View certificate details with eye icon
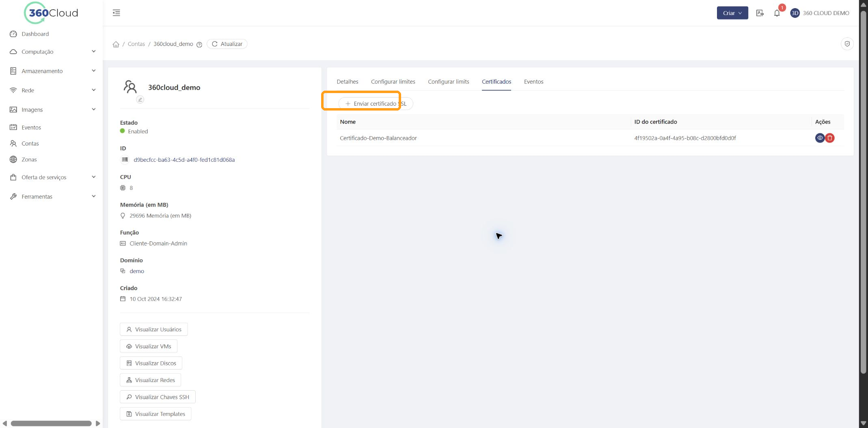Screen dimensions: 868x428 [820, 138]
